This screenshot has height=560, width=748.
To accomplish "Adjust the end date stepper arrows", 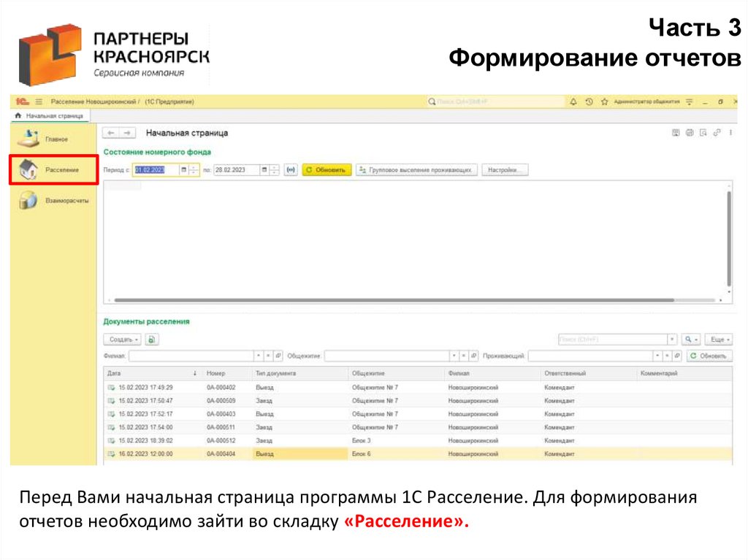I will (x=275, y=170).
